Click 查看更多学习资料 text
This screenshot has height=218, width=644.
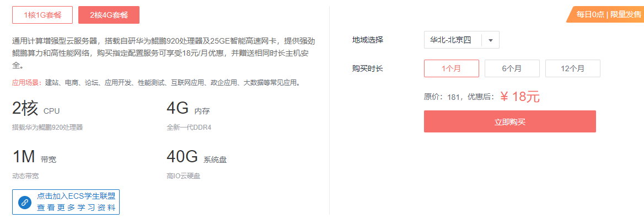tap(76, 208)
